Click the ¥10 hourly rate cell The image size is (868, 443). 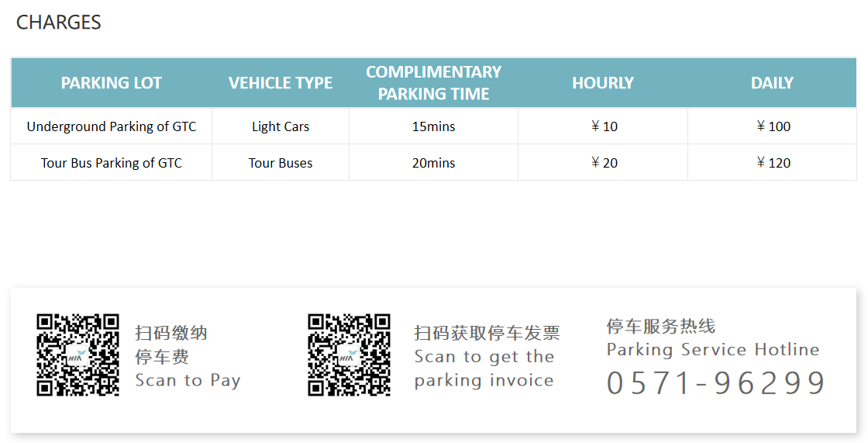pyautogui.click(x=604, y=126)
